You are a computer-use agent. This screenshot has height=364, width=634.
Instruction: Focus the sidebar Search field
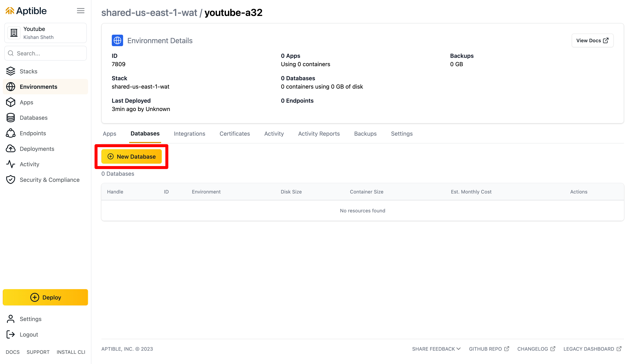tap(45, 53)
